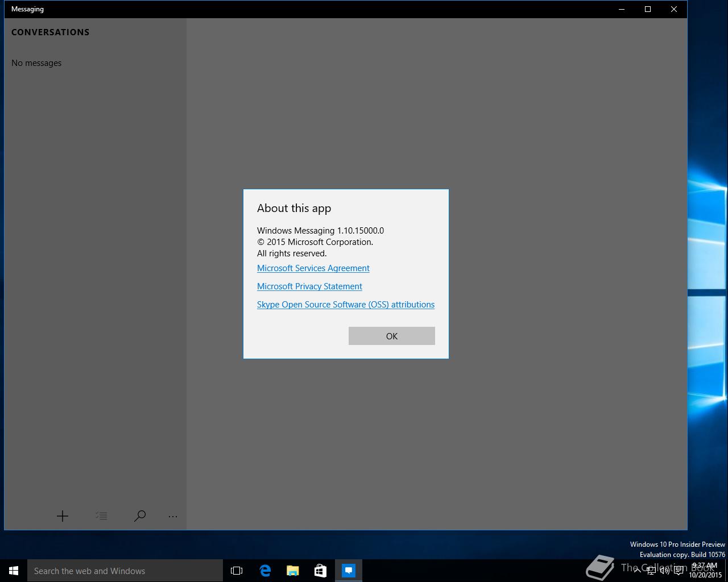Open Skype Open Source Software attributions link
The width and height of the screenshot is (728, 582).
(x=345, y=305)
